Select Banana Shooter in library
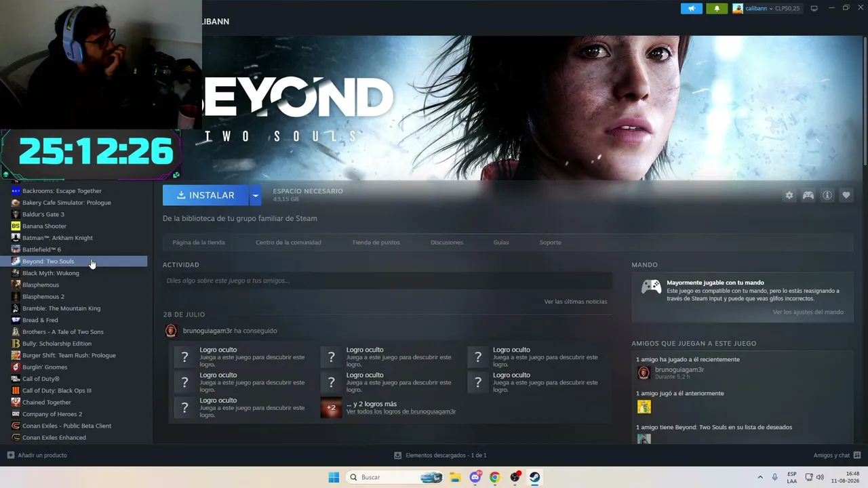 pyautogui.click(x=44, y=226)
